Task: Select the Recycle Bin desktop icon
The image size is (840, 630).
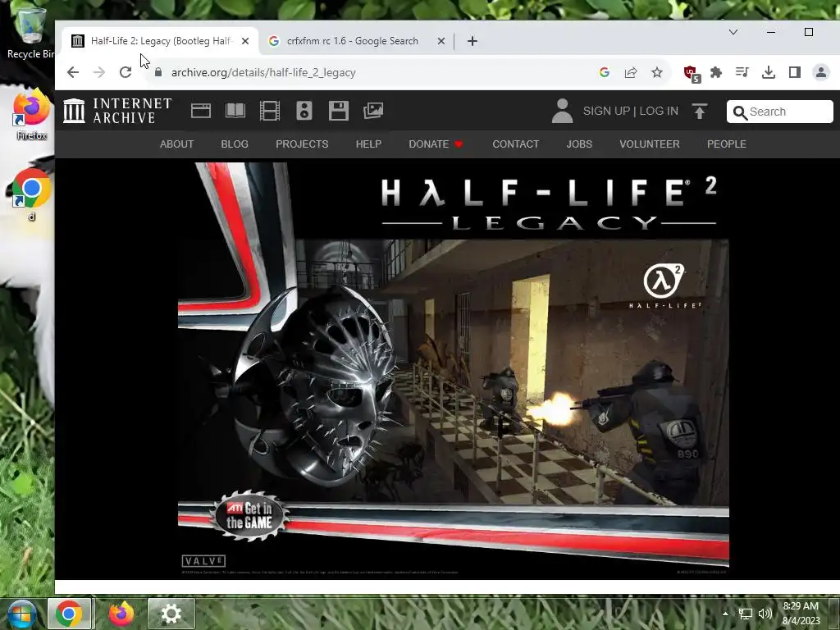Action: click(30, 33)
